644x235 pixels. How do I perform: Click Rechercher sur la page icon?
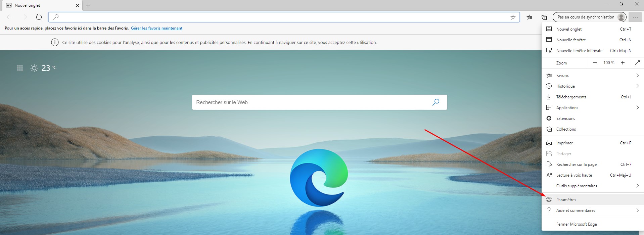(549, 164)
